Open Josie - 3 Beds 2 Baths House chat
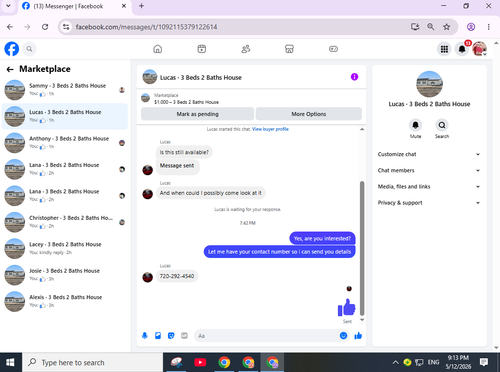Image resolution: width=500 pixels, height=372 pixels. pos(65,275)
